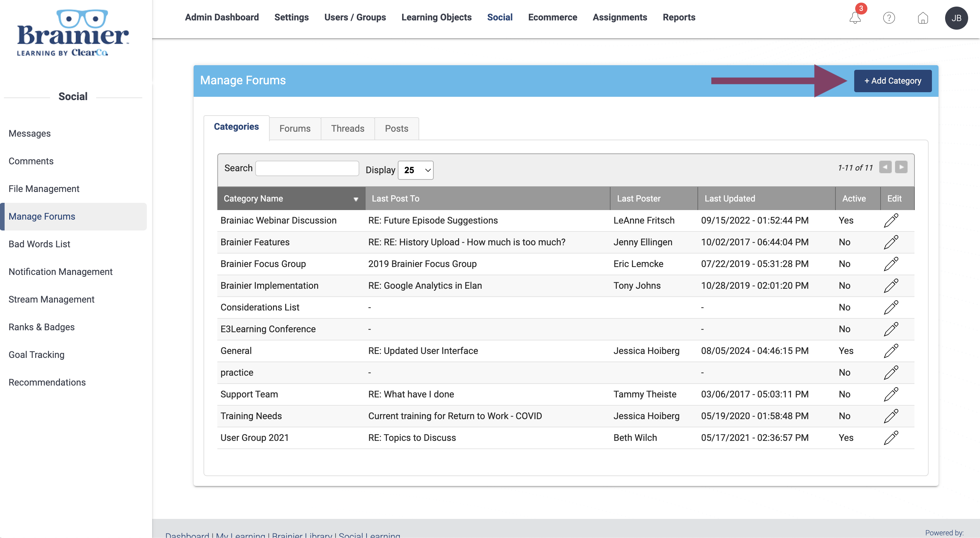Select the 'E3Learning Conference' category name

pos(268,329)
